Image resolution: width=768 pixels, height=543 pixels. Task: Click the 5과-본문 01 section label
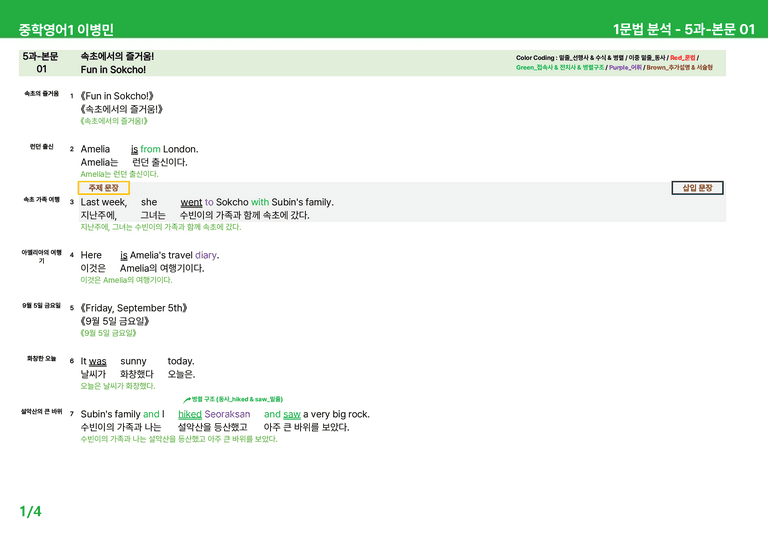tap(41, 63)
